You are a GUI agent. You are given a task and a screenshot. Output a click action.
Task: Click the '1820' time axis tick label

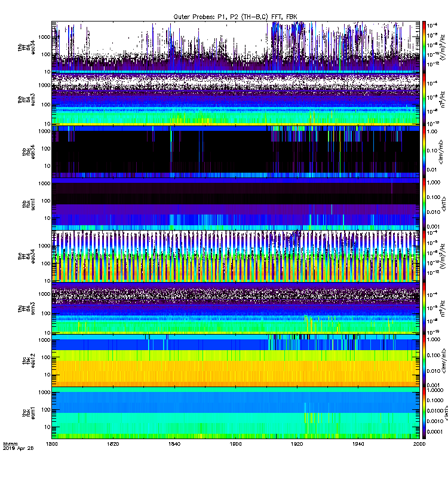(x=113, y=444)
